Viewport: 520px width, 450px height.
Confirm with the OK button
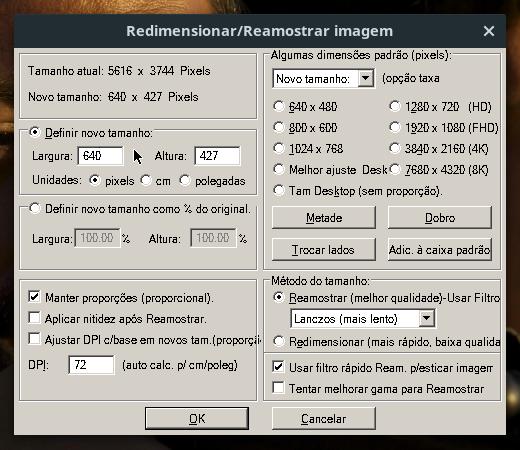click(x=197, y=419)
